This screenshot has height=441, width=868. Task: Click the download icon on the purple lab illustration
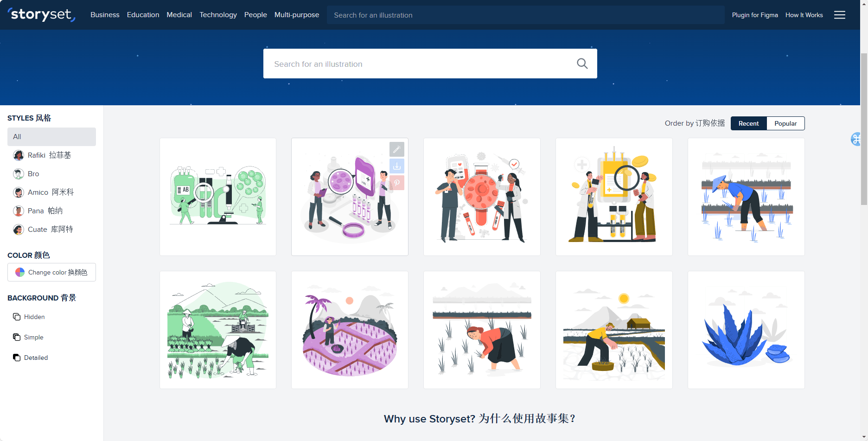(x=397, y=166)
